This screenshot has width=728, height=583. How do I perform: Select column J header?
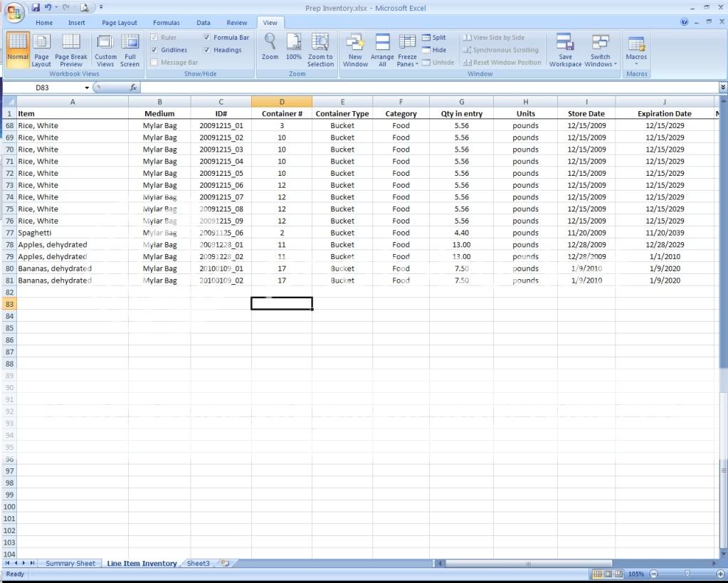(665, 102)
